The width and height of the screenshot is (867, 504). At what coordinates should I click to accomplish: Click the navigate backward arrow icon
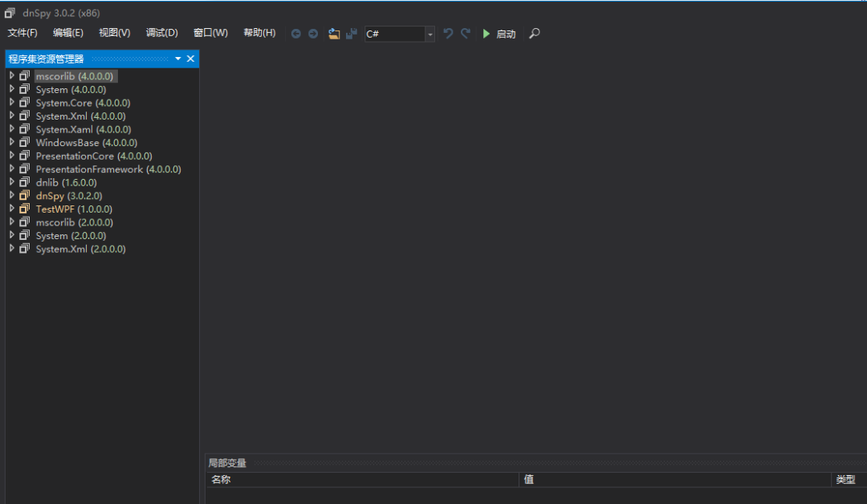tap(295, 34)
